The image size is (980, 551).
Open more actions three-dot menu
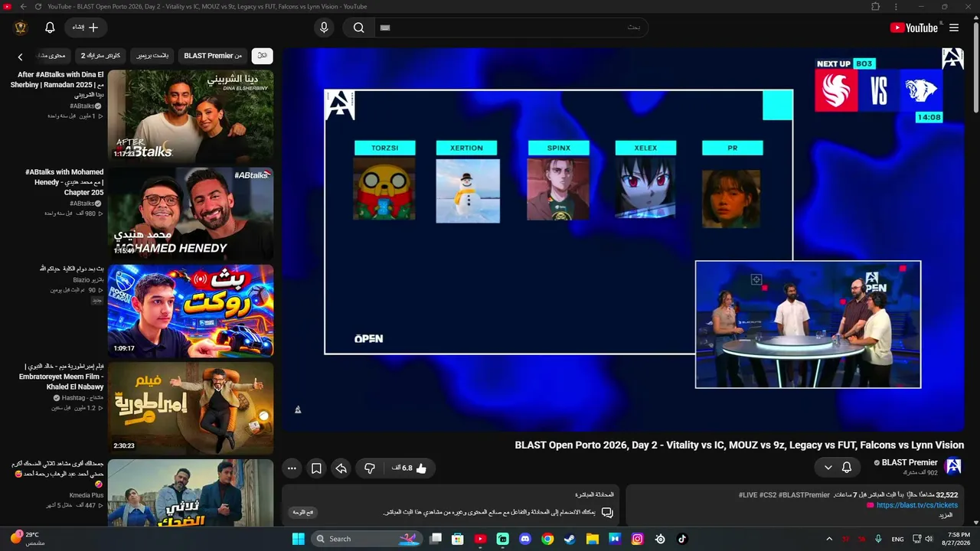coord(292,468)
